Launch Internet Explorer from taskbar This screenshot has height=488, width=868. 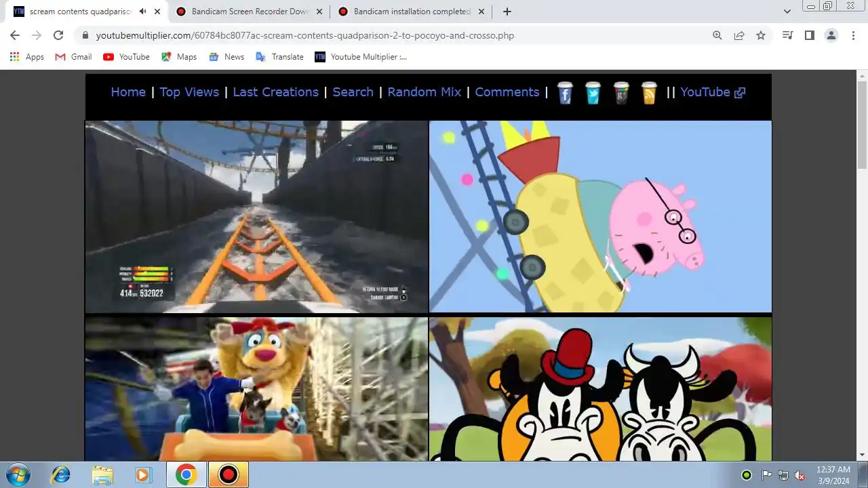click(x=60, y=474)
